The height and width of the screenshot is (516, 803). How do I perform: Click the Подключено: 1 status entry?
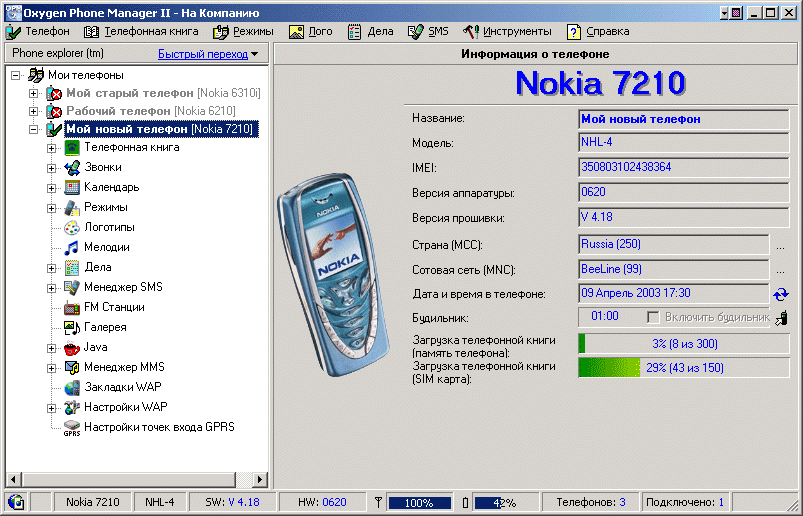tap(685, 502)
